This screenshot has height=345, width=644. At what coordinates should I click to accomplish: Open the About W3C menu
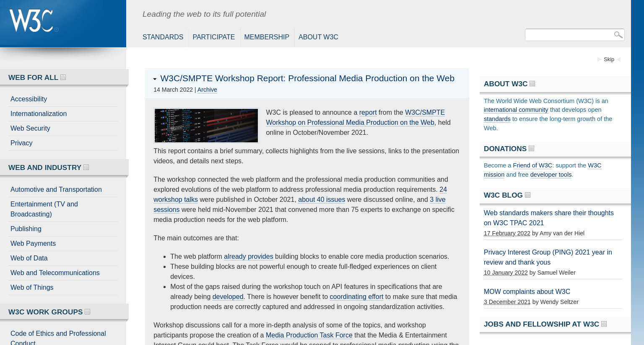coord(318,37)
